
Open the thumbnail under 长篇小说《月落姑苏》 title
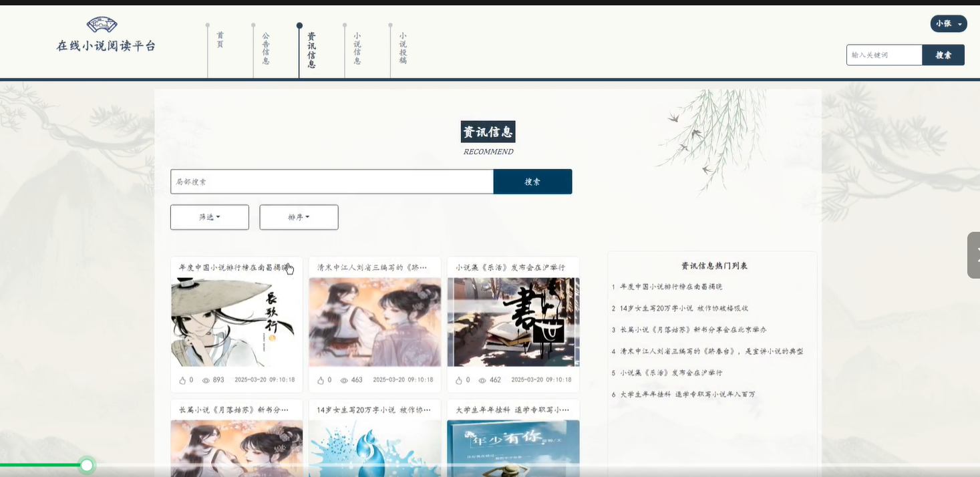(236, 448)
